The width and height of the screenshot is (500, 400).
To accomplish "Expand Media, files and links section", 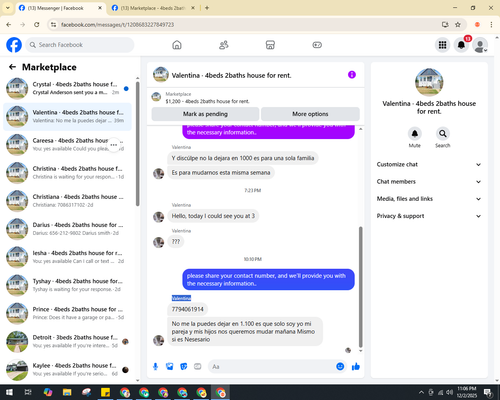I will point(429,199).
